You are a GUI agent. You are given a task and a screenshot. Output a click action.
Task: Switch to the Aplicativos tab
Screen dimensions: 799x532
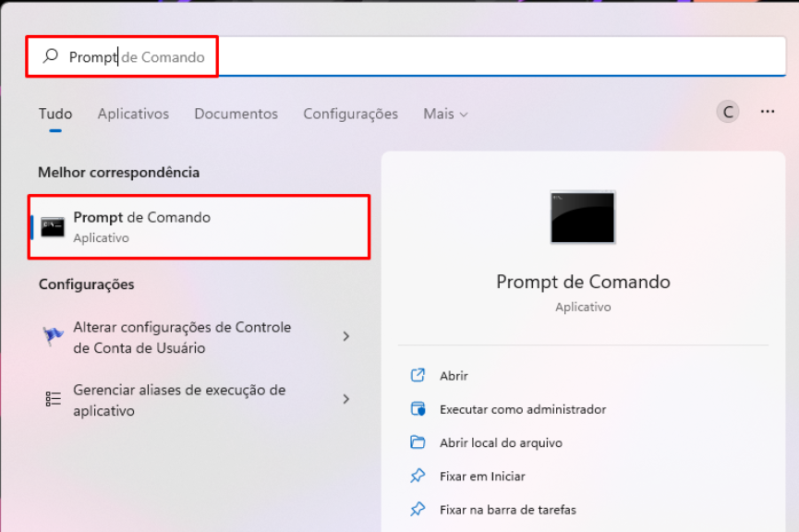click(133, 114)
